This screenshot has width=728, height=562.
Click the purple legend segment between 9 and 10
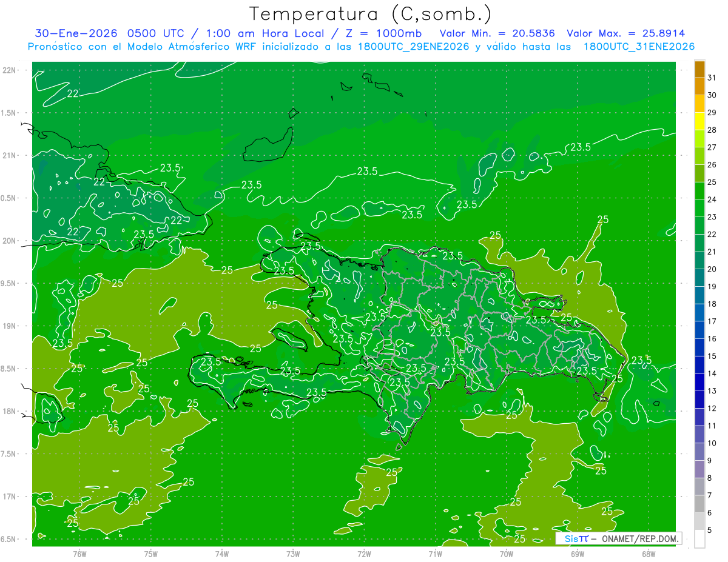tap(699, 452)
